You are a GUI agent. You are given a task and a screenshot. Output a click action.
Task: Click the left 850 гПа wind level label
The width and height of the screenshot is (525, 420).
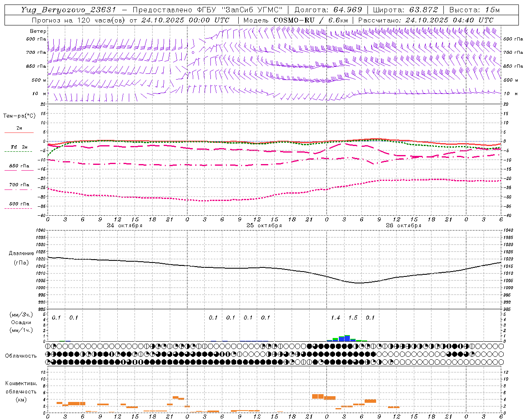point(36,66)
